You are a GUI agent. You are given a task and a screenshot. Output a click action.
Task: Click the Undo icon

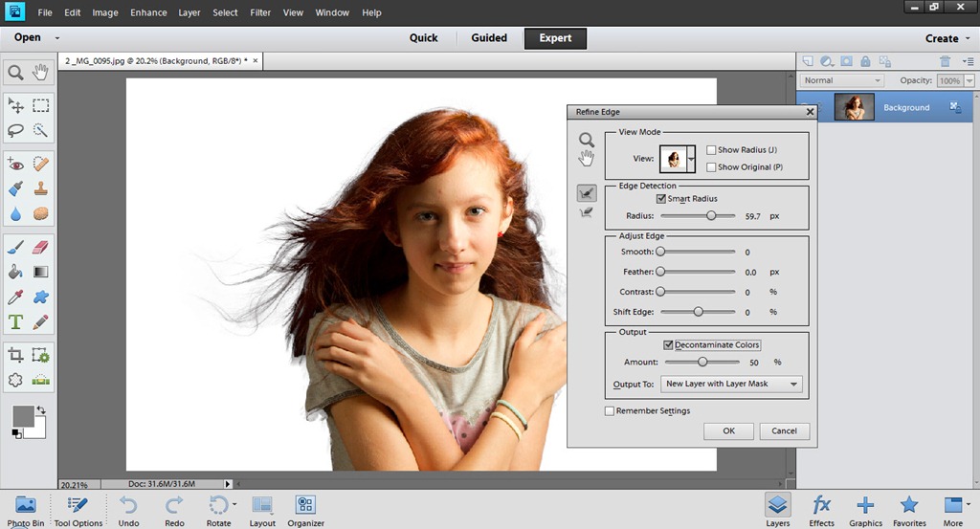(129, 509)
